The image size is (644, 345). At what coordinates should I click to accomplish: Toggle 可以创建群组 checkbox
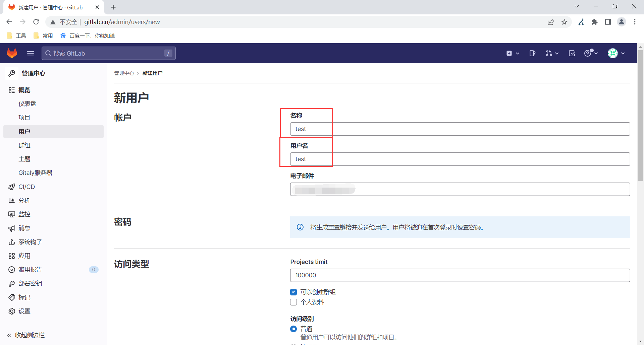pos(293,292)
